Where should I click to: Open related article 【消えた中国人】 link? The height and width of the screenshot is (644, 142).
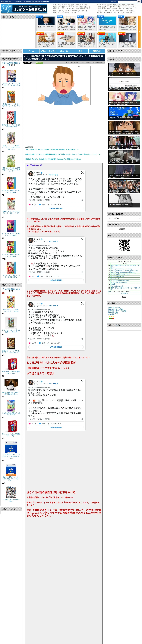52,150
